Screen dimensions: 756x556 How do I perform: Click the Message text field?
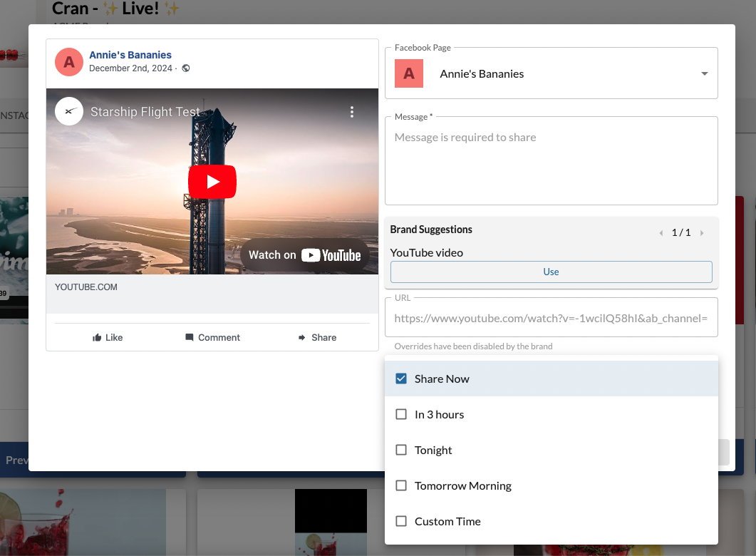551,160
